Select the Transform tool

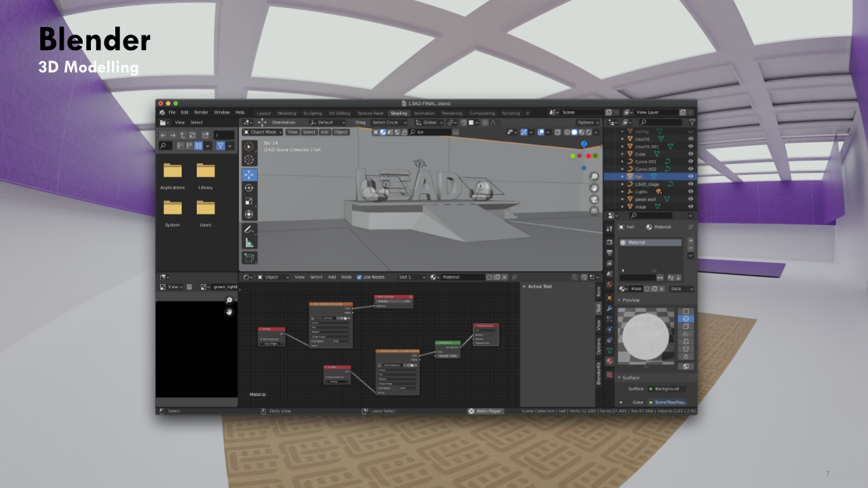click(x=249, y=215)
